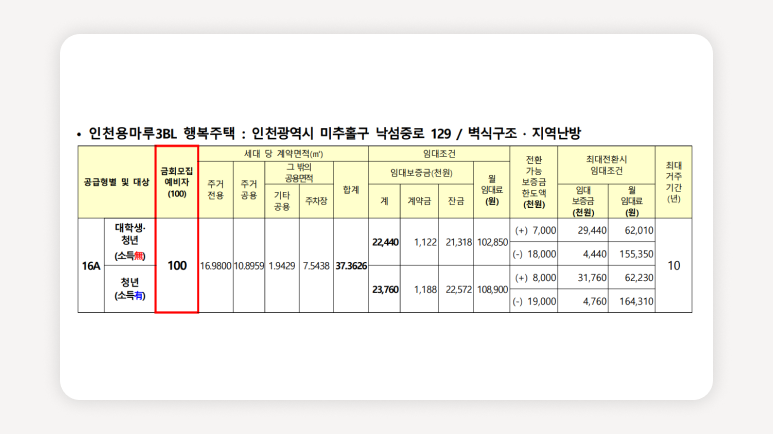Select the monthly rent 102,850 cell
This screenshot has height=434, width=773.
coord(491,242)
